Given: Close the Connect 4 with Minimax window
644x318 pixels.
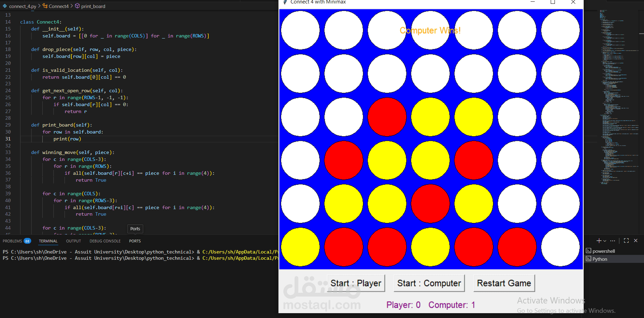Looking at the screenshot, I should (573, 2).
